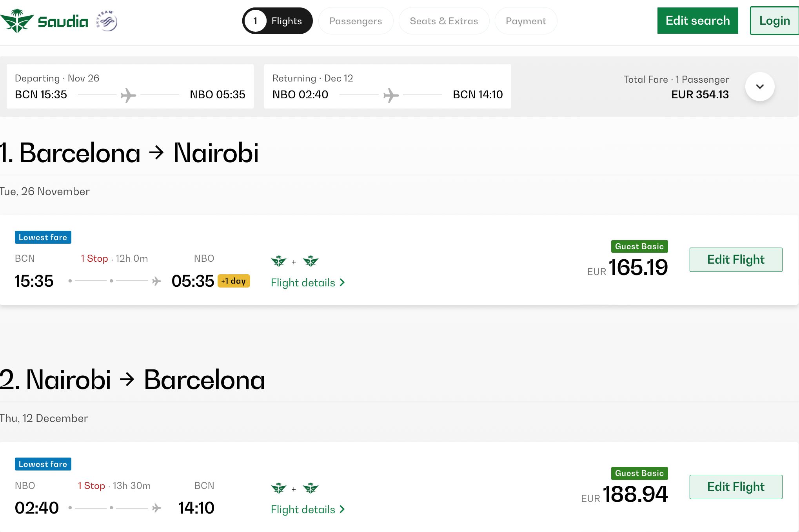This screenshot has width=799, height=532.
Task: Go to the Seats & Extras step
Action: click(x=444, y=21)
